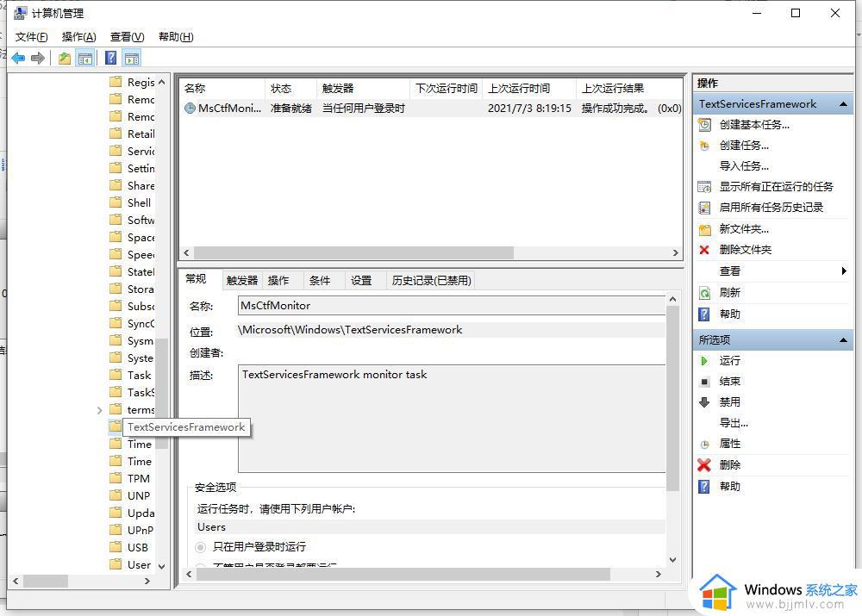This screenshot has height=616, width=862.
Task: Click 导入任务... action
Action: tap(744, 166)
